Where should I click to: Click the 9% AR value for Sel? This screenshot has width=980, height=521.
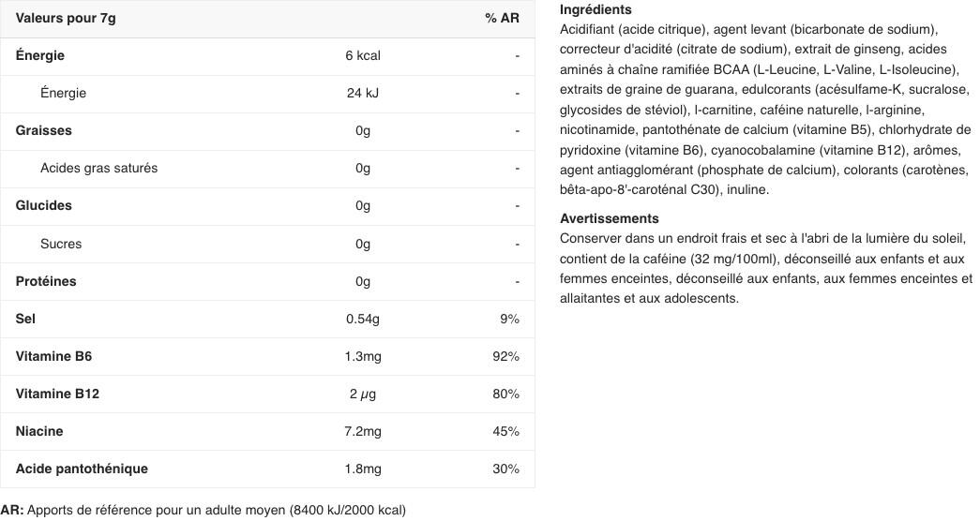(x=509, y=319)
